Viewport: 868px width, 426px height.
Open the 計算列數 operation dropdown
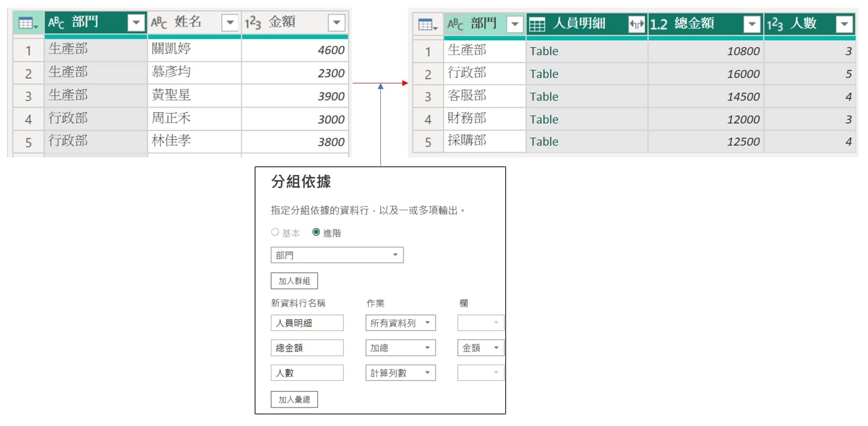[x=400, y=373]
